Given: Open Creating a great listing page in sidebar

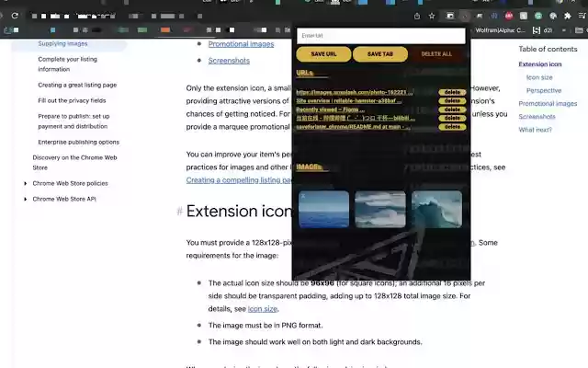Looking at the screenshot, I should (77, 85).
